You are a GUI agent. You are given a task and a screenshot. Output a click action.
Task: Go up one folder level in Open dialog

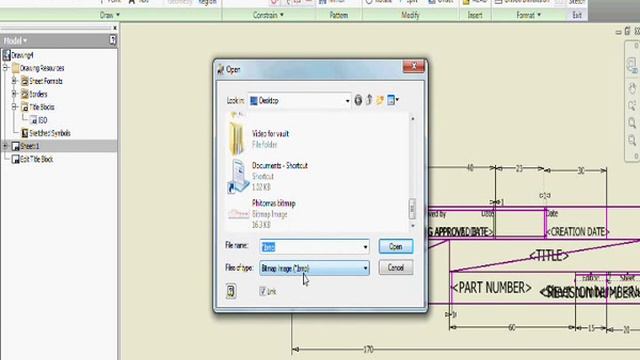[x=369, y=100]
